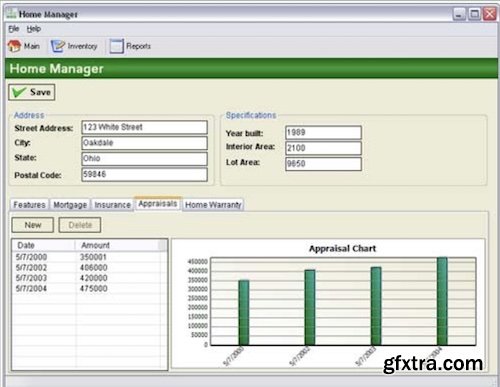Maximize the Home Manager window
The image size is (500, 387).
pyautogui.click(x=474, y=14)
